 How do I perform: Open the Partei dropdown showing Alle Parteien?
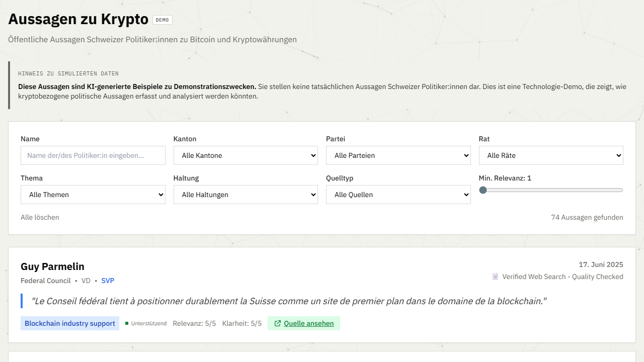pos(398,155)
